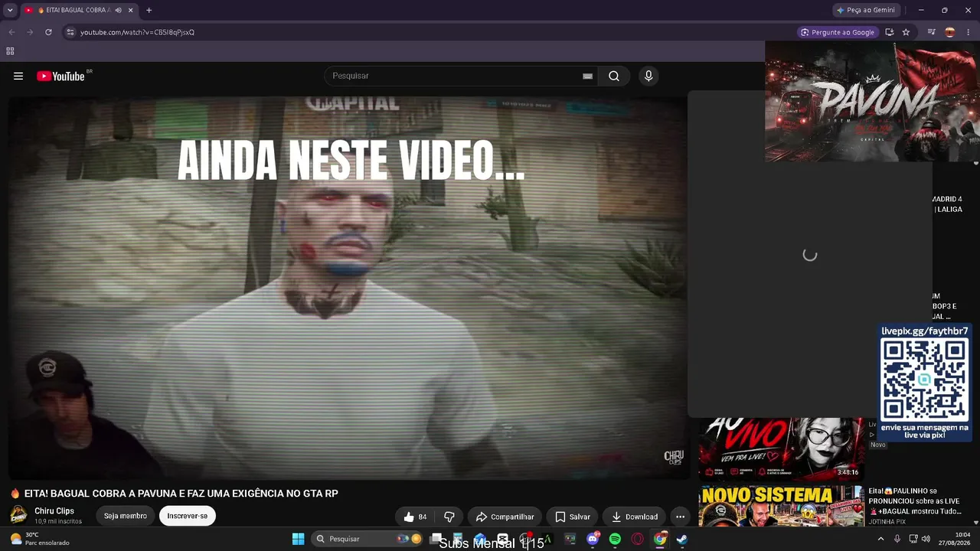Image resolution: width=980 pixels, height=551 pixels.
Task: Install app icon in the address bar
Action: [x=889, y=32]
